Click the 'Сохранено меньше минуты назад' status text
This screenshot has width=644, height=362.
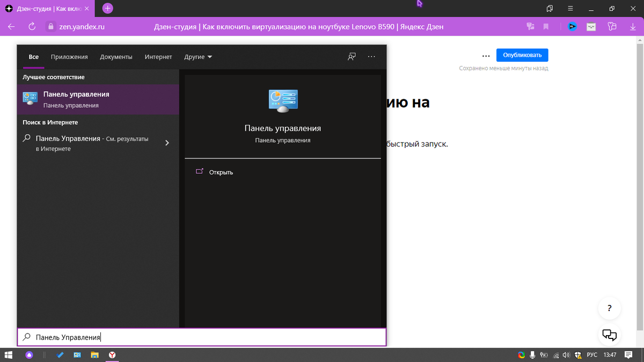pyautogui.click(x=503, y=68)
